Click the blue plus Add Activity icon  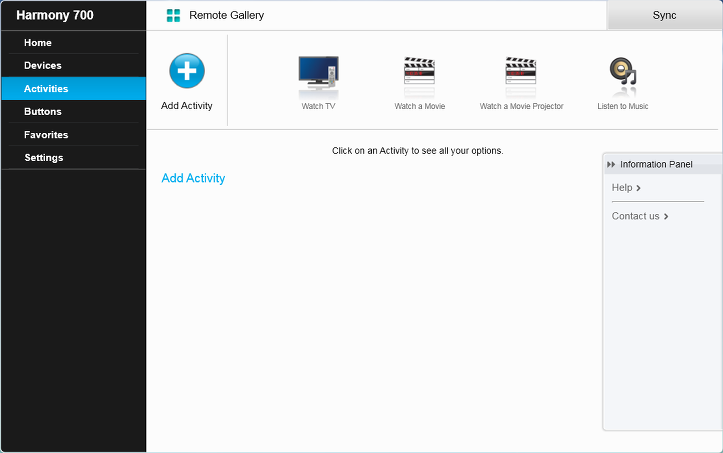point(187,71)
